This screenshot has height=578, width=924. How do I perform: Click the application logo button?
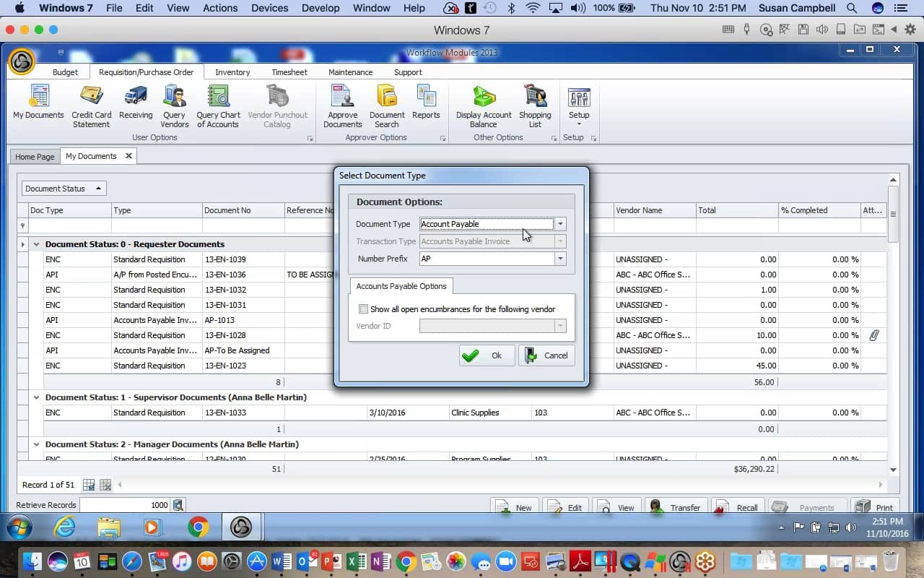[x=22, y=62]
